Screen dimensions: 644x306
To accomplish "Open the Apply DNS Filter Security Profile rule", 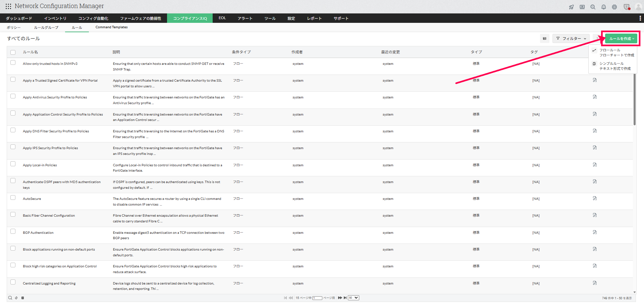I will click(x=56, y=131).
